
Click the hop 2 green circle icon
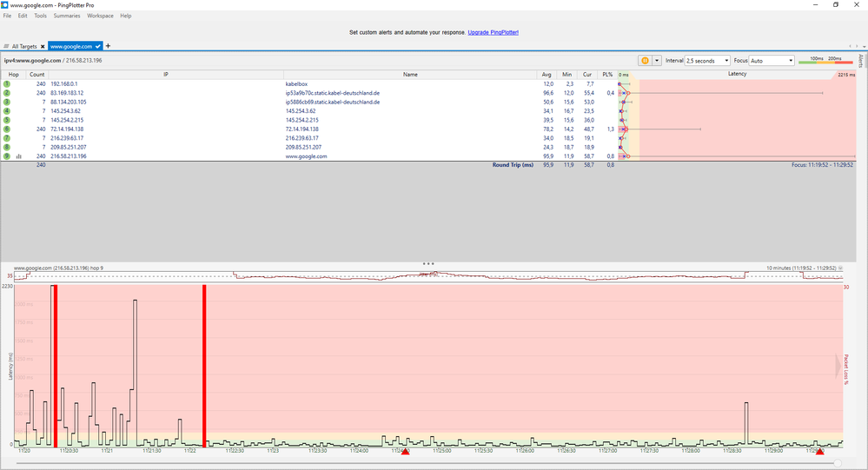click(x=7, y=93)
